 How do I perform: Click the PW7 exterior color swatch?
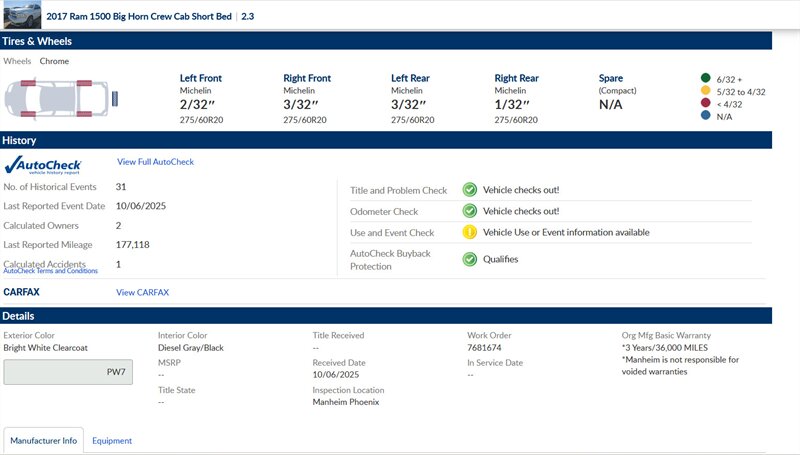click(x=68, y=372)
